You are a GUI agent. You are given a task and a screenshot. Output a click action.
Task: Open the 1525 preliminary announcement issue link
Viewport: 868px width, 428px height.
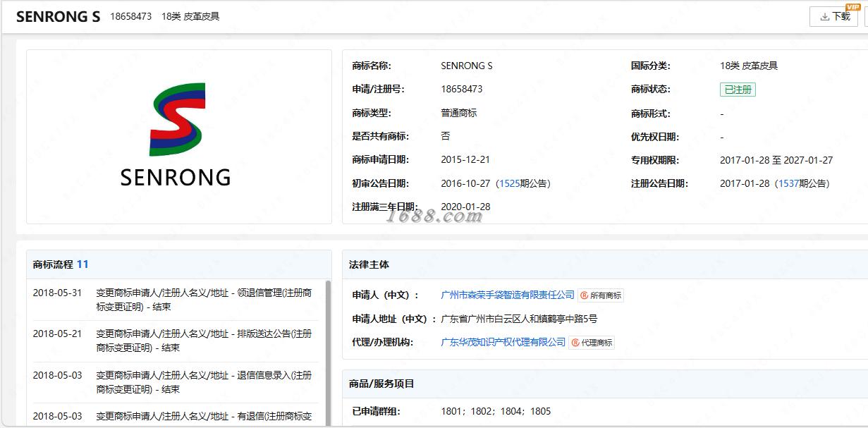(x=509, y=183)
